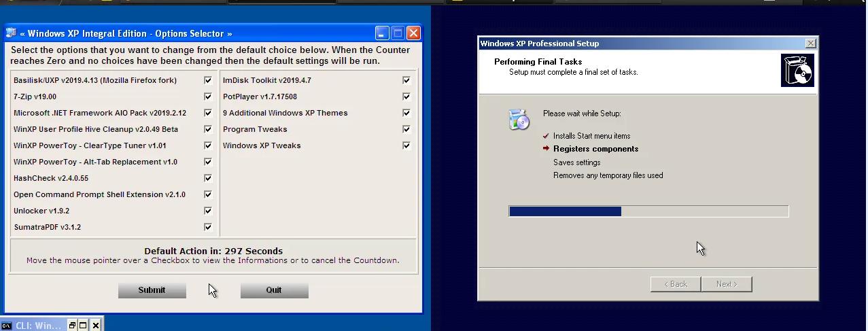868x331 pixels.
Task: Click the Windows XP Tweaks label
Action: tap(262, 145)
